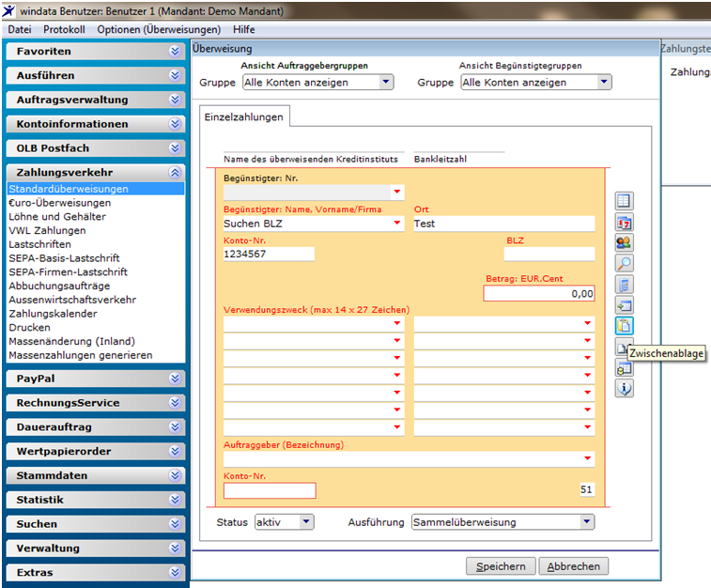This screenshot has width=711, height=588.
Task: Click the table list view icon
Action: coord(624,201)
